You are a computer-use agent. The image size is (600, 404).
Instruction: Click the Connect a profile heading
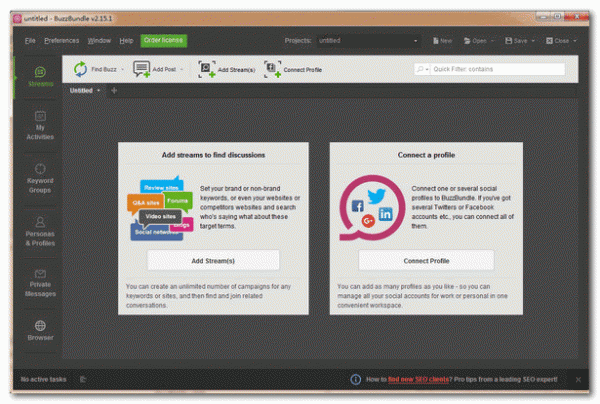click(426, 155)
